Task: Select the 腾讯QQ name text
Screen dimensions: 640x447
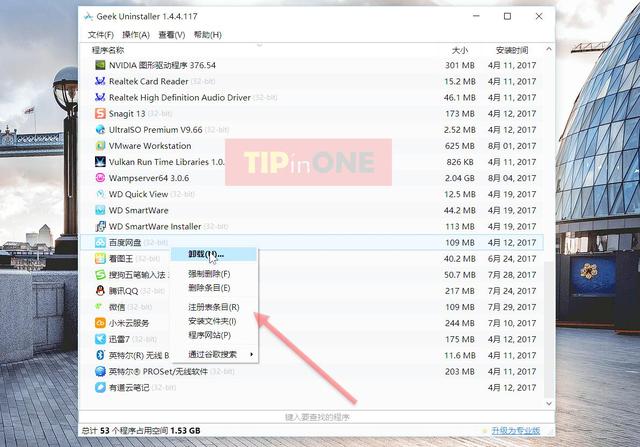Action: [x=123, y=291]
